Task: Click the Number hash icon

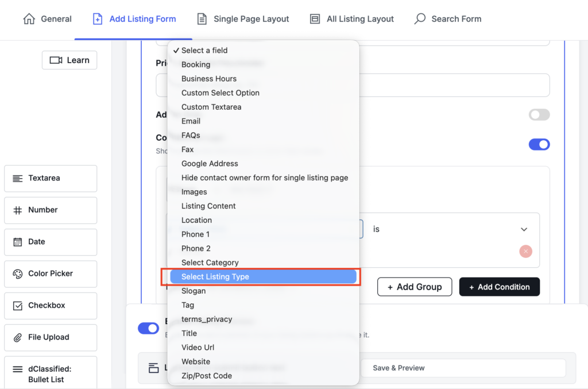Action: [18, 210]
